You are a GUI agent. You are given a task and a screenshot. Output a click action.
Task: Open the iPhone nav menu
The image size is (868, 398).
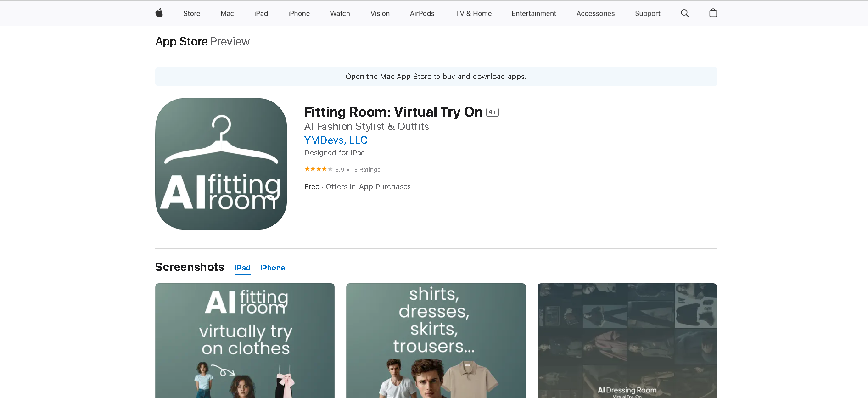(x=299, y=13)
